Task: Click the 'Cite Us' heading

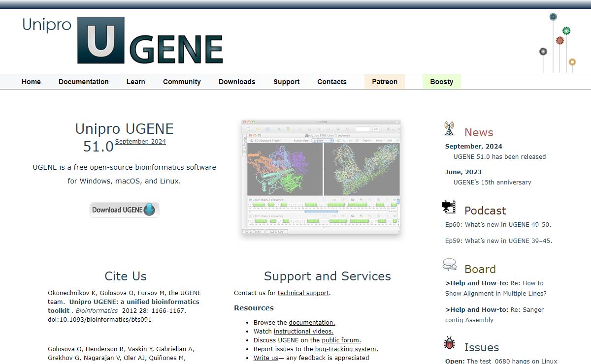Action: point(126,276)
